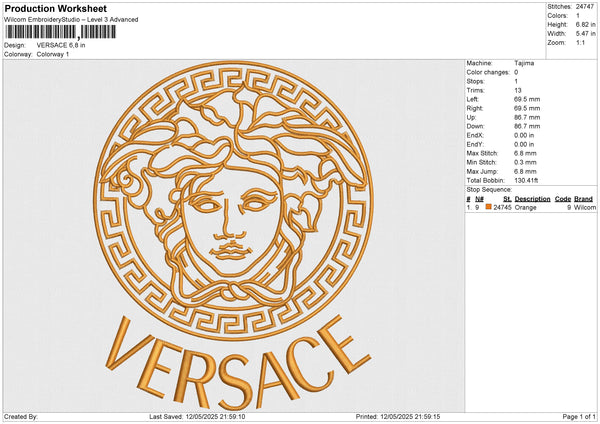Click the barcode under the software name
The width and height of the screenshot is (600, 424).
point(60,32)
